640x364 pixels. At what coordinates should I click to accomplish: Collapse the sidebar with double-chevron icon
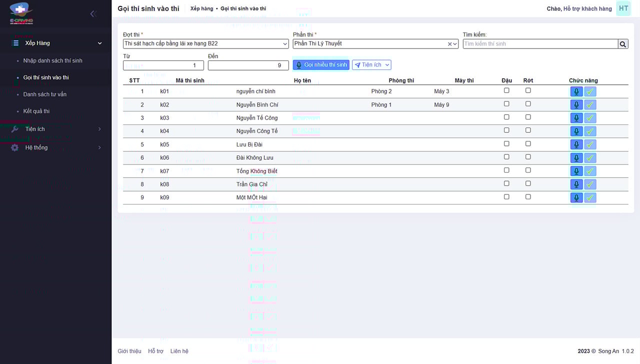point(93,14)
